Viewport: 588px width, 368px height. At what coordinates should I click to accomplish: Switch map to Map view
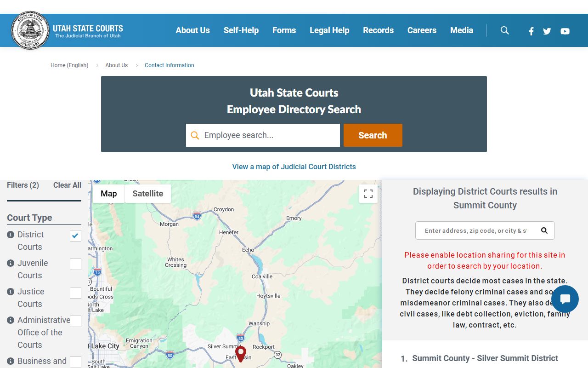pos(109,194)
